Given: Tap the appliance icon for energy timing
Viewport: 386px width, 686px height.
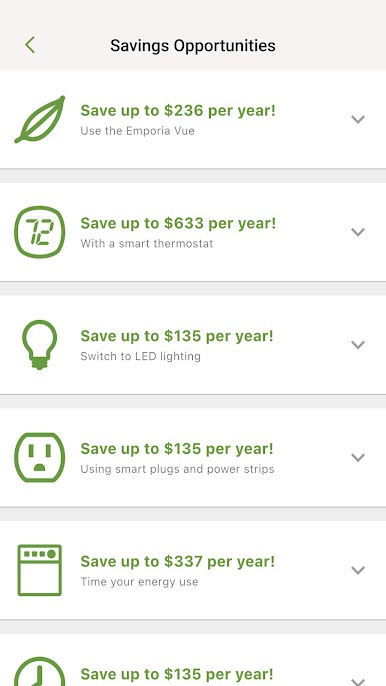Looking at the screenshot, I should (40, 570).
